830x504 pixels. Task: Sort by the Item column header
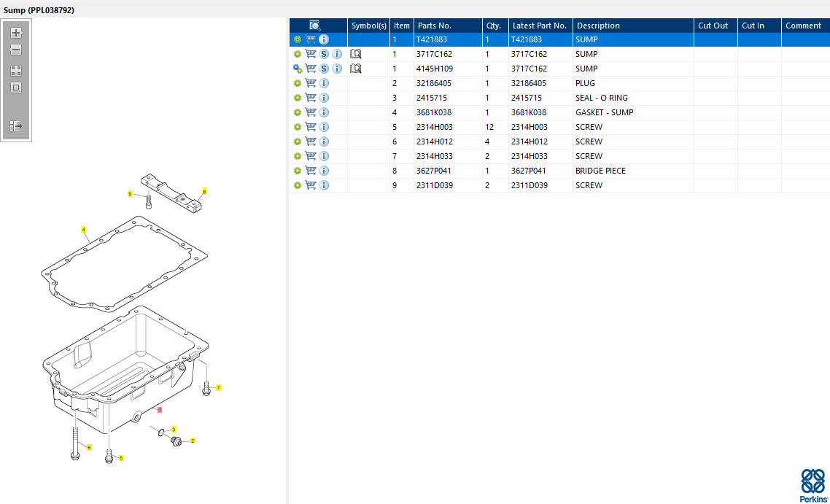pyautogui.click(x=402, y=26)
